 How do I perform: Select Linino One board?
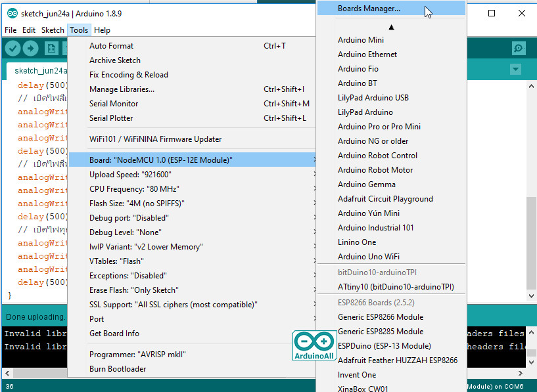pos(391,242)
